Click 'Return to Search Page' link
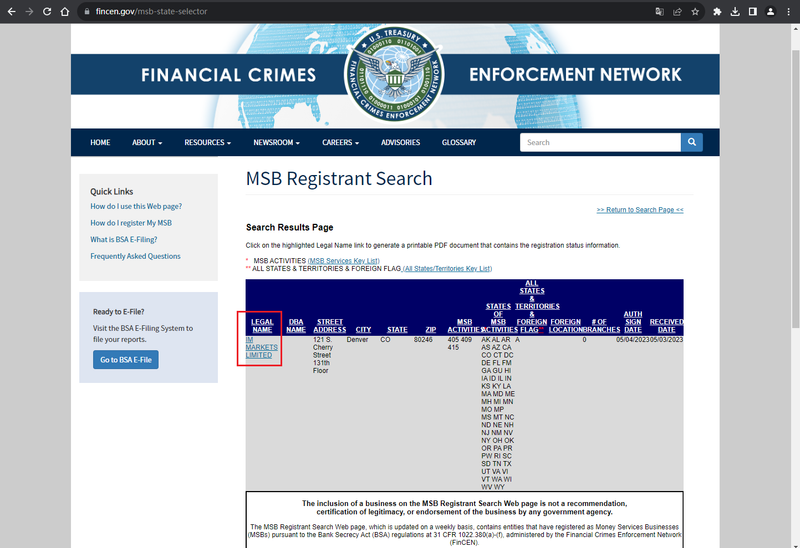The image size is (800, 548). point(640,210)
